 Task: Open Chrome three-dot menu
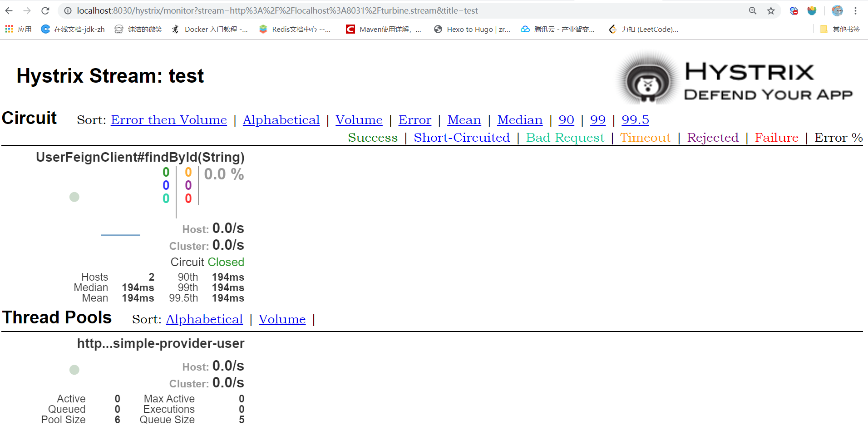[855, 10]
